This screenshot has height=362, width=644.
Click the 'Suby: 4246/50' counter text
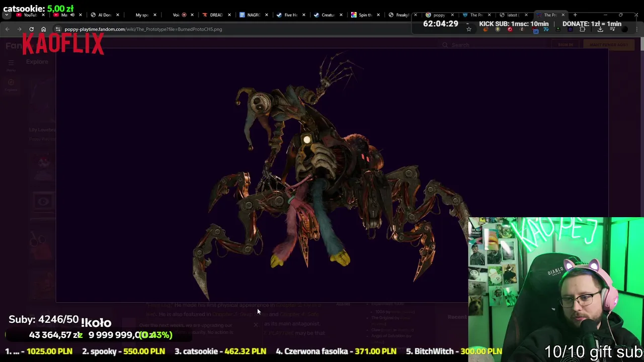click(44, 320)
